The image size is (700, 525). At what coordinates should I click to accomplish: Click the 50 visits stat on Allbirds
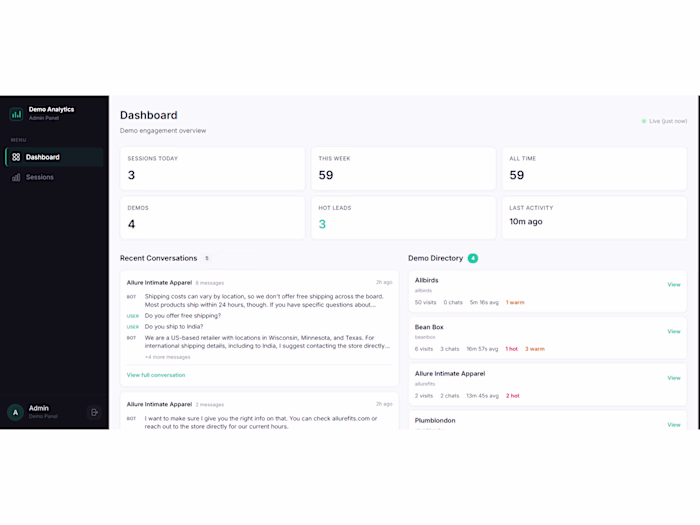point(425,303)
